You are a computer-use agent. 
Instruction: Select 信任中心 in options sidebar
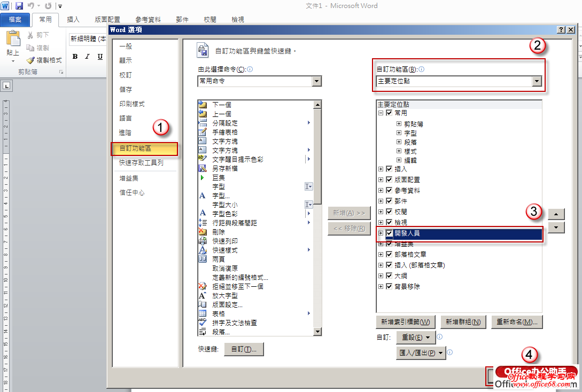tap(132, 192)
